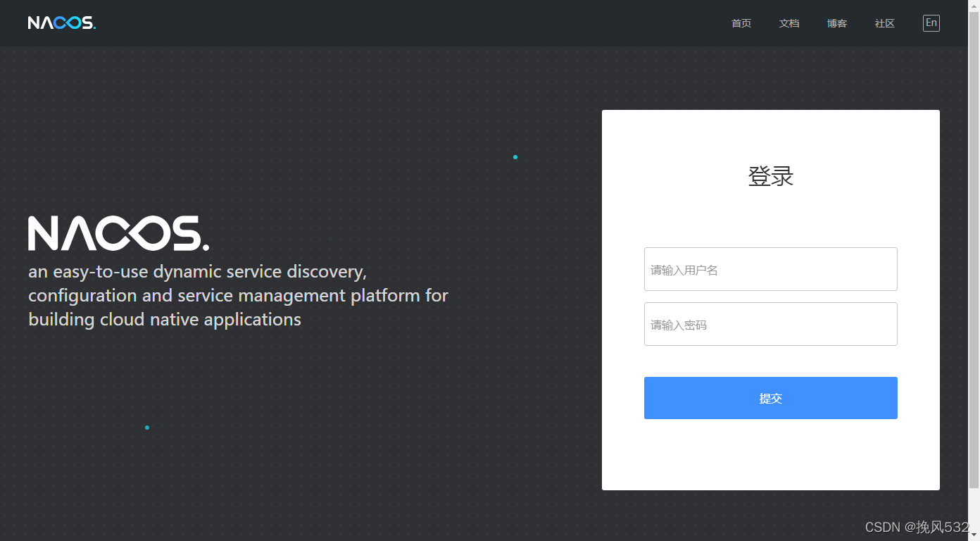Focus the 请输入用户名 username field
Screen dimensions: 980x541
pyautogui.click(x=771, y=269)
